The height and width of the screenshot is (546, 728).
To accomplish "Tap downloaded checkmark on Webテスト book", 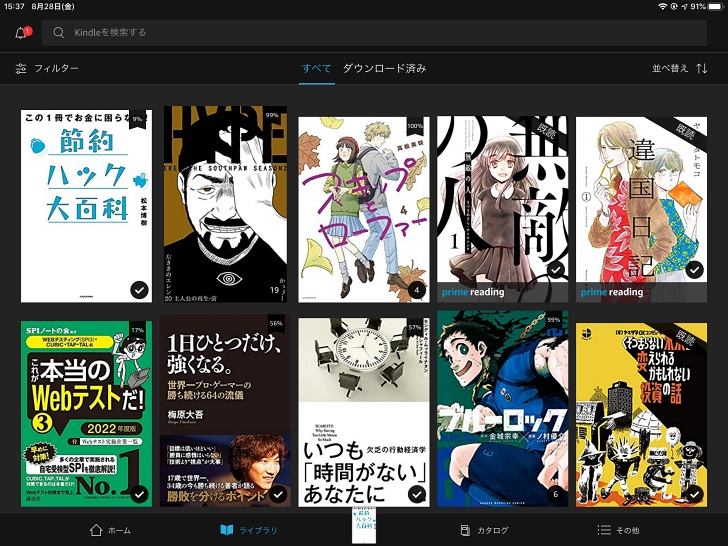I will [139, 494].
